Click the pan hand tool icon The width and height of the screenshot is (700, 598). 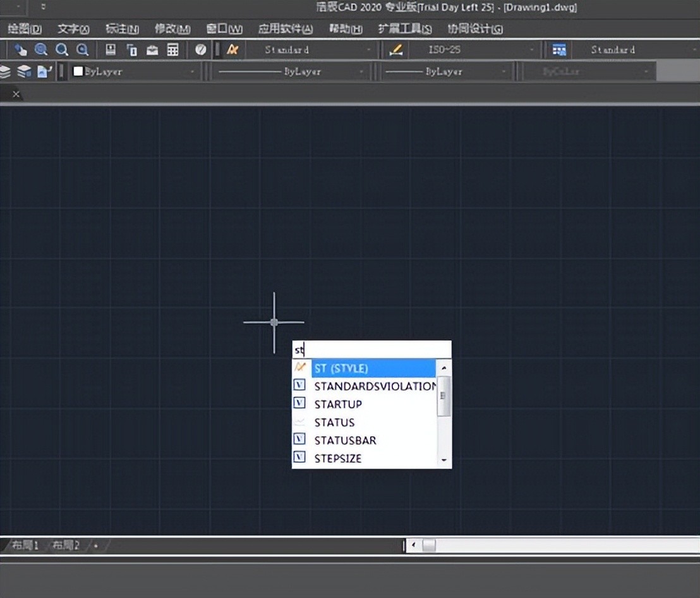point(21,50)
